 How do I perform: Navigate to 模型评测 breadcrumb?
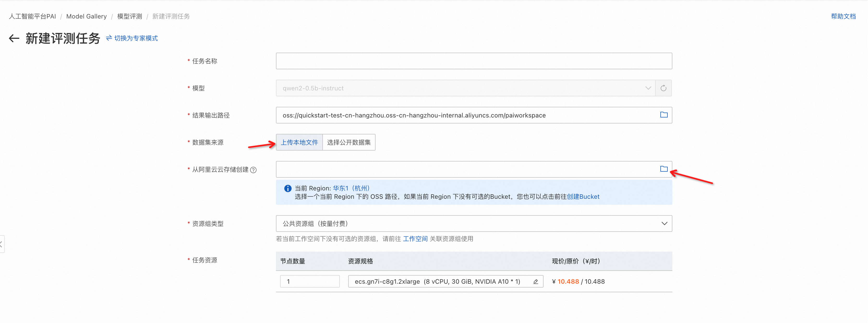(129, 16)
